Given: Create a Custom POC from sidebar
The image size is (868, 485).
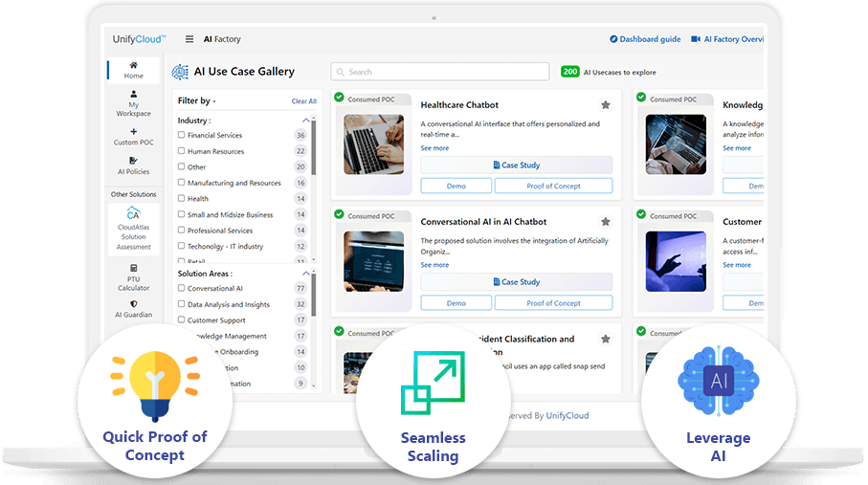Looking at the screenshot, I should [133, 137].
